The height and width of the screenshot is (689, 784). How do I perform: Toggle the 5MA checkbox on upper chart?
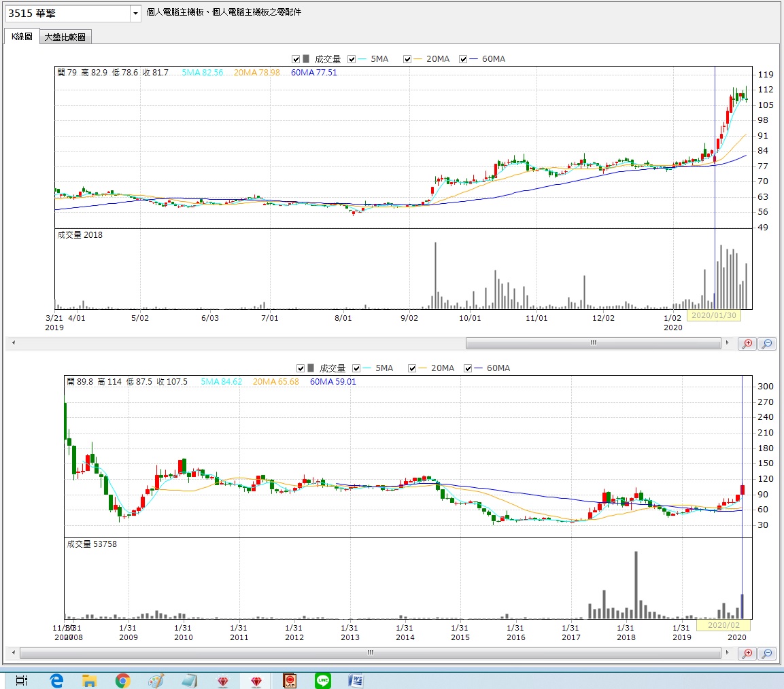(x=352, y=59)
